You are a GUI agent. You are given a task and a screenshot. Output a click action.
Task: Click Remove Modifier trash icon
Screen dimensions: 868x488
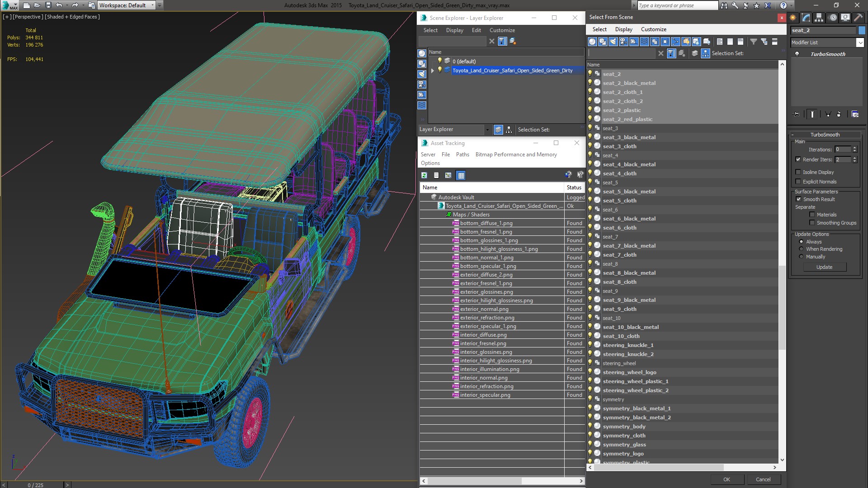[x=839, y=114]
